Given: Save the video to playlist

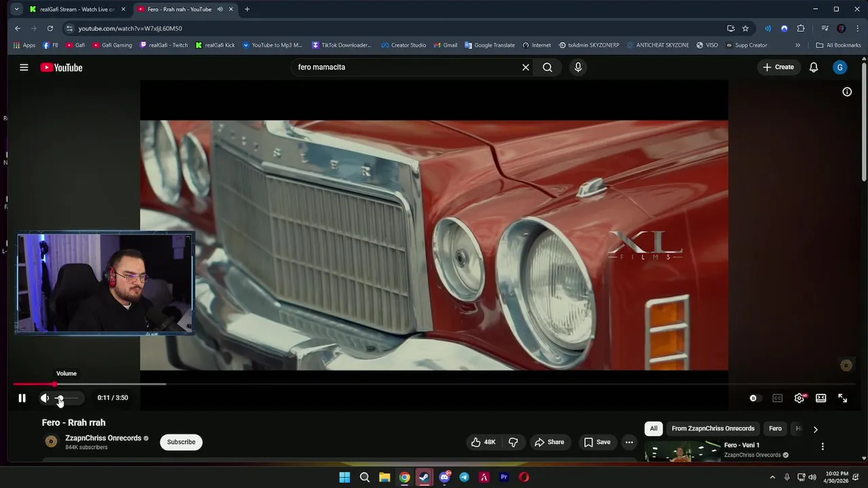Looking at the screenshot, I should point(597,442).
